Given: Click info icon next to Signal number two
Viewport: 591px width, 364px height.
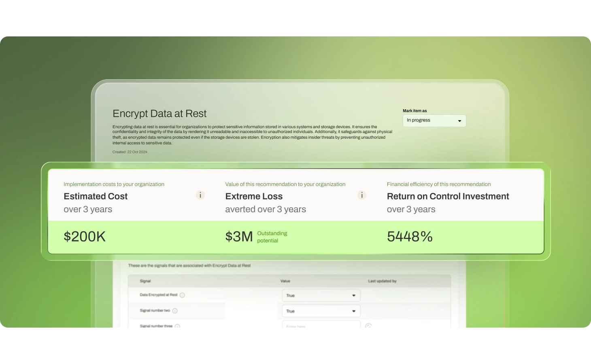Looking at the screenshot, I should point(175,311).
